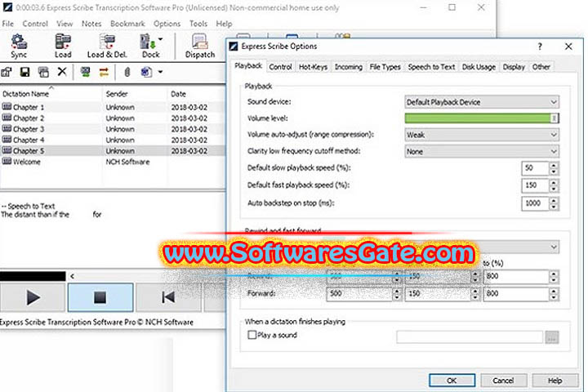Click the Help button in Options dialog
This screenshot has width=588, height=392.
pos(555,381)
